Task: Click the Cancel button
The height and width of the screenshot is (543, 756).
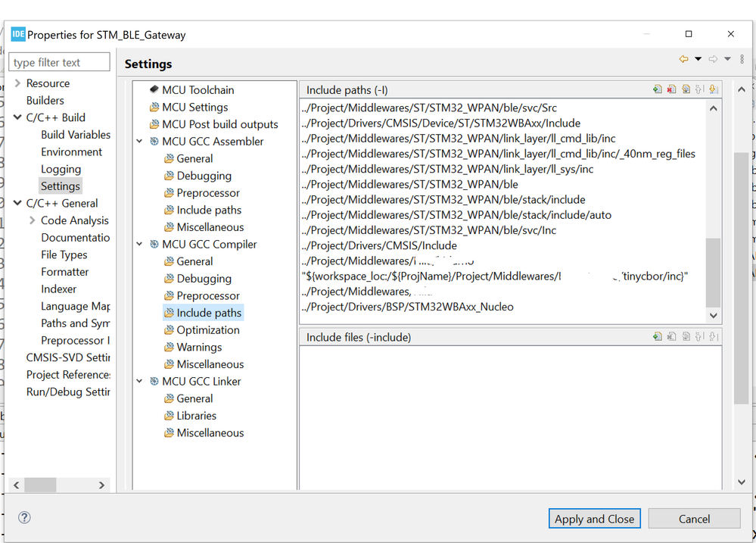Action: click(694, 519)
